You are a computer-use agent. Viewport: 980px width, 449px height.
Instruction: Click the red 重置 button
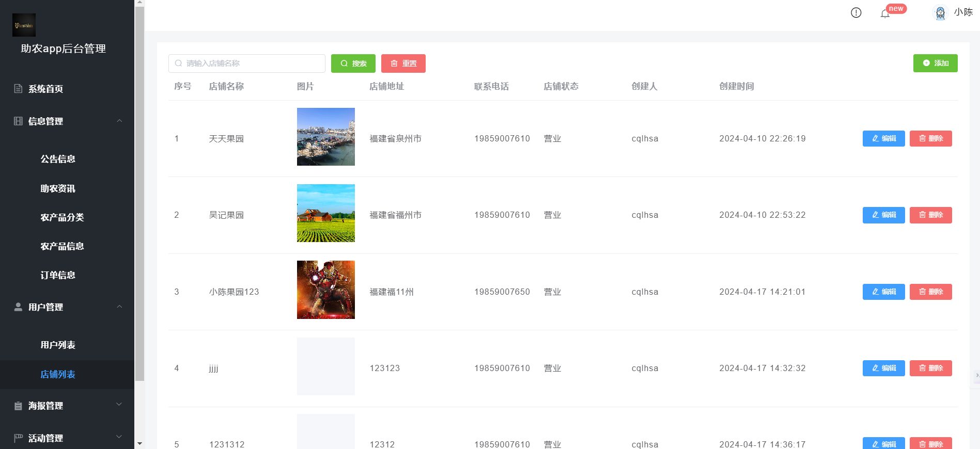pos(403,63)
